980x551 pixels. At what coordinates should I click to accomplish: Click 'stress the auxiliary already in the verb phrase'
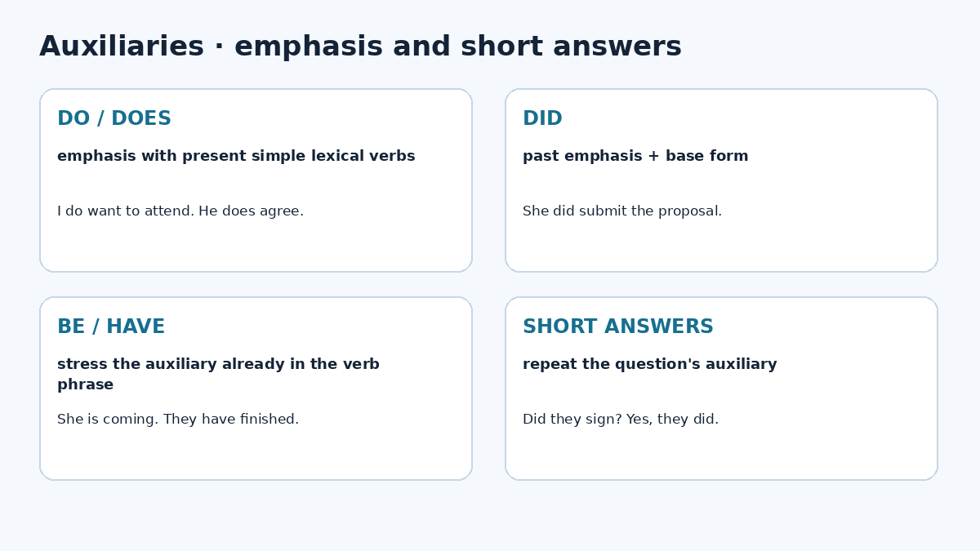[218, 375]
